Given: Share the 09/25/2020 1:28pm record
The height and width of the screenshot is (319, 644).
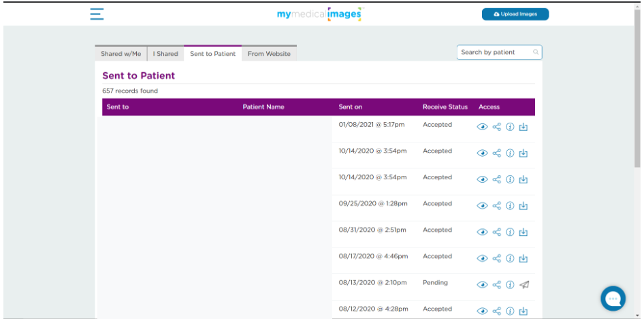Looking at the screenshot, I should coord(496,206).
